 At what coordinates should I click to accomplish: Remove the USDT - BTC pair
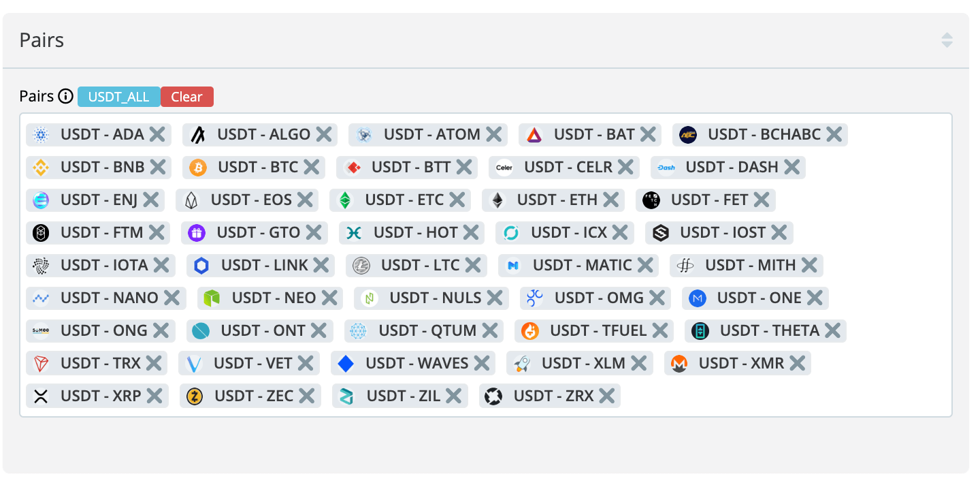(312, 168)
